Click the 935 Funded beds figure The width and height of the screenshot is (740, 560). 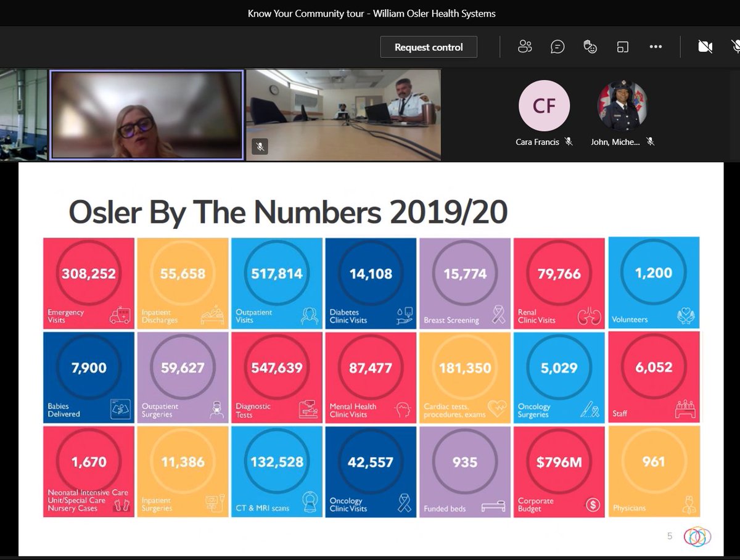click(x=465, y=462)
